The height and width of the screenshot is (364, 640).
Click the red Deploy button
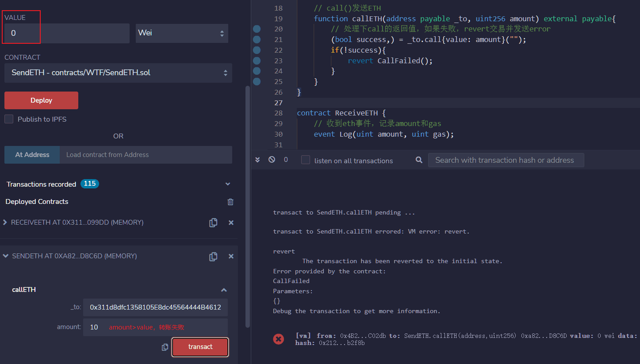[x=41, y=100]
